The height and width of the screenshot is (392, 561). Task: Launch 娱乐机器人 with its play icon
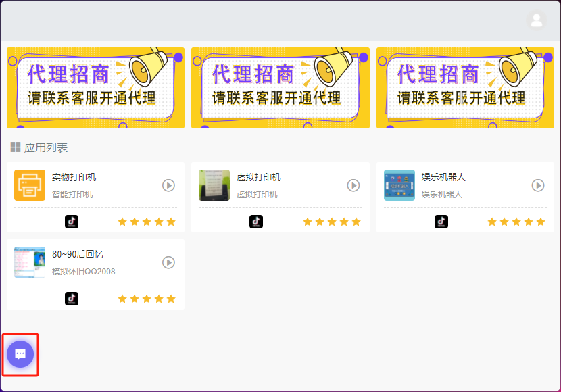click(538, 185)
